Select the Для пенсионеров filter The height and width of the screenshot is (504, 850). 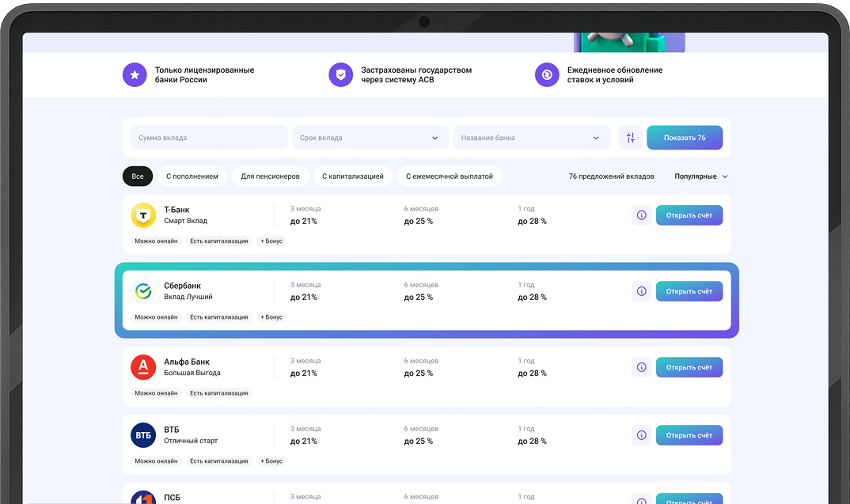(x=270, y=176)
